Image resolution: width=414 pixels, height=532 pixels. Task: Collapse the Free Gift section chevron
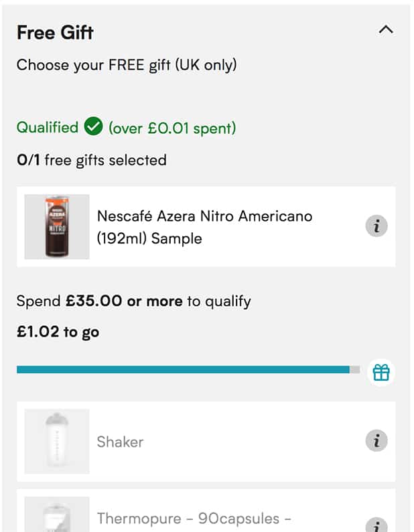386,30
